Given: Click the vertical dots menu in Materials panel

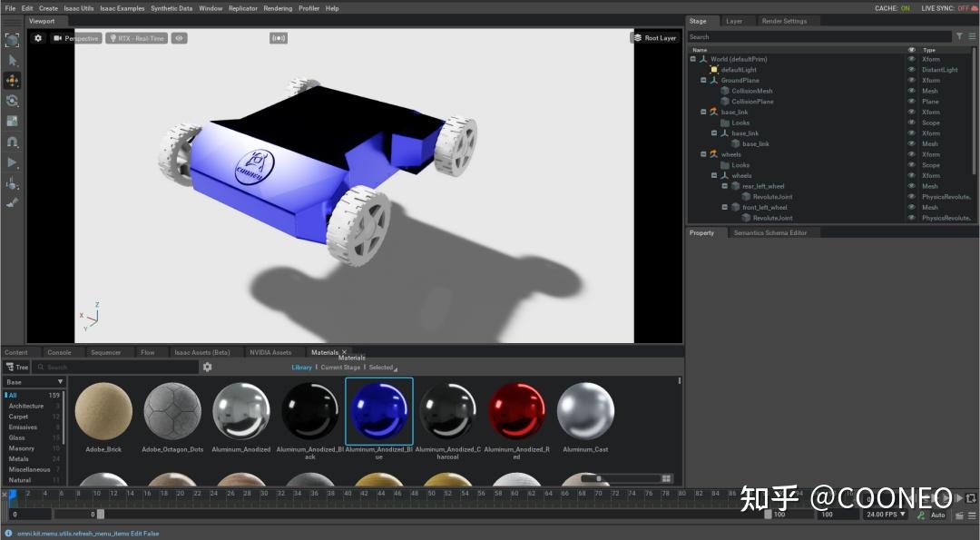Looking at the screenshot, I should [x=680, y=380].
